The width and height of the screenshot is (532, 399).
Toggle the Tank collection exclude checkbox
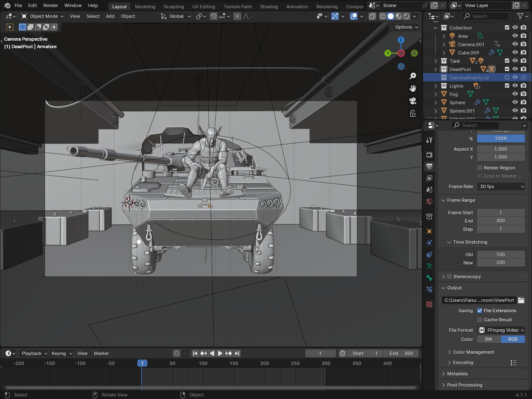click(x=507, y=61)
